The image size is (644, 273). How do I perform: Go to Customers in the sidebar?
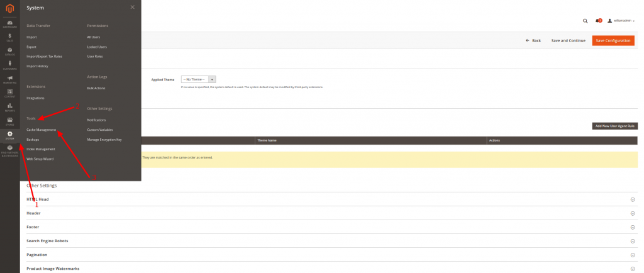[9, 65]
